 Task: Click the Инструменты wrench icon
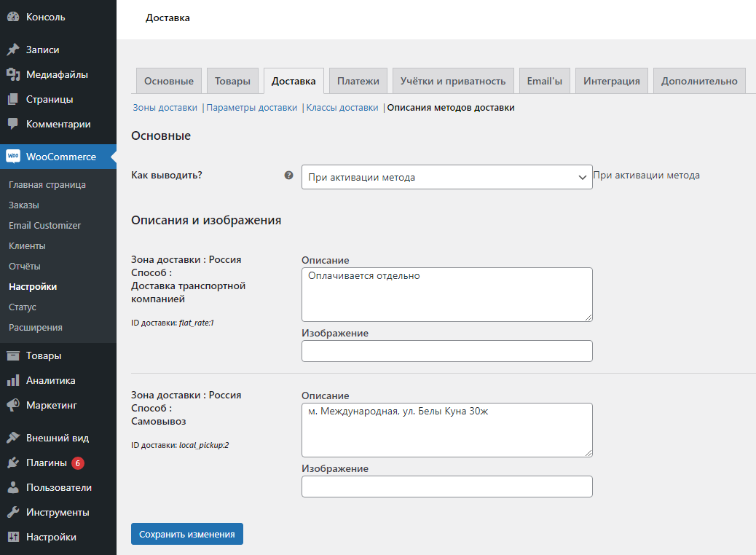pyautogui.click(x=14, y=512)
